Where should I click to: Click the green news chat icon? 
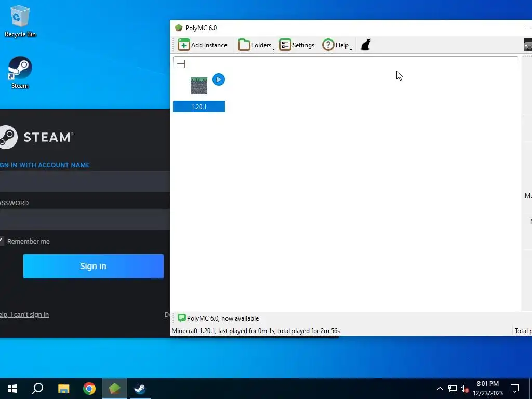click(x=181, y=318)
